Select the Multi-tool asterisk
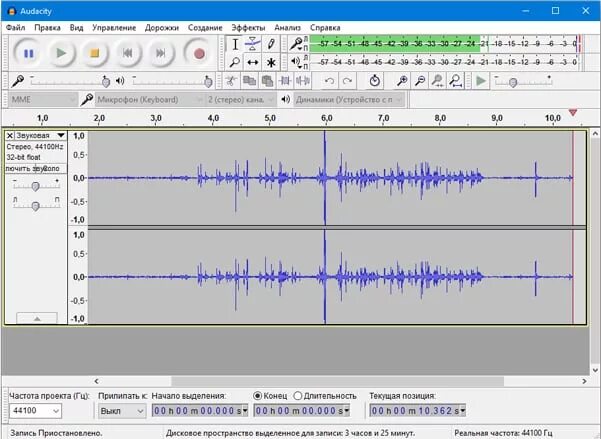The image size is (601, 439). pyautogui.click(x=271, y=62)
